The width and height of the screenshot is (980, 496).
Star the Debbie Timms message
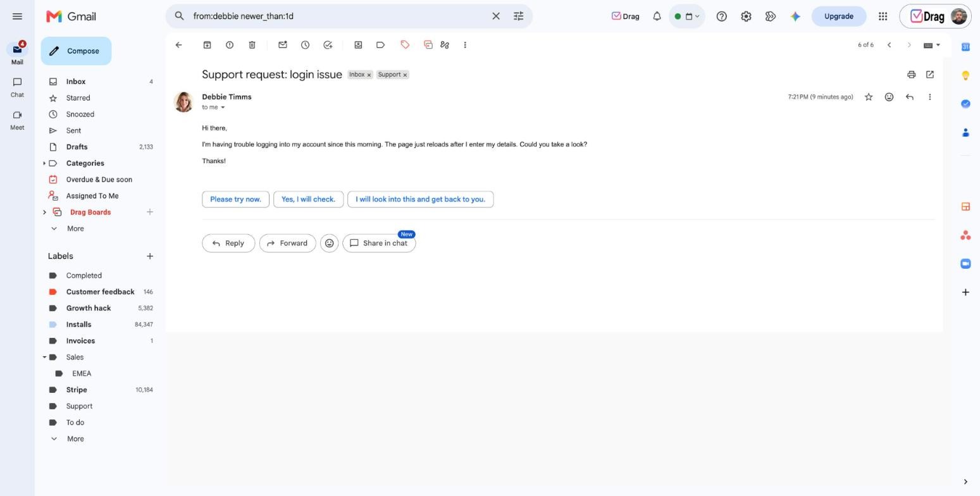(x=869, y=97)
